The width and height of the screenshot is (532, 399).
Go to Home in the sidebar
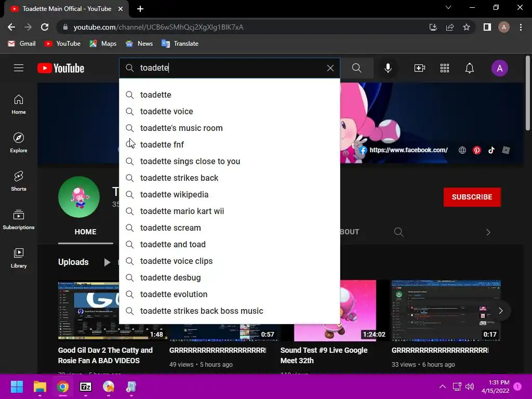(19, 104)
